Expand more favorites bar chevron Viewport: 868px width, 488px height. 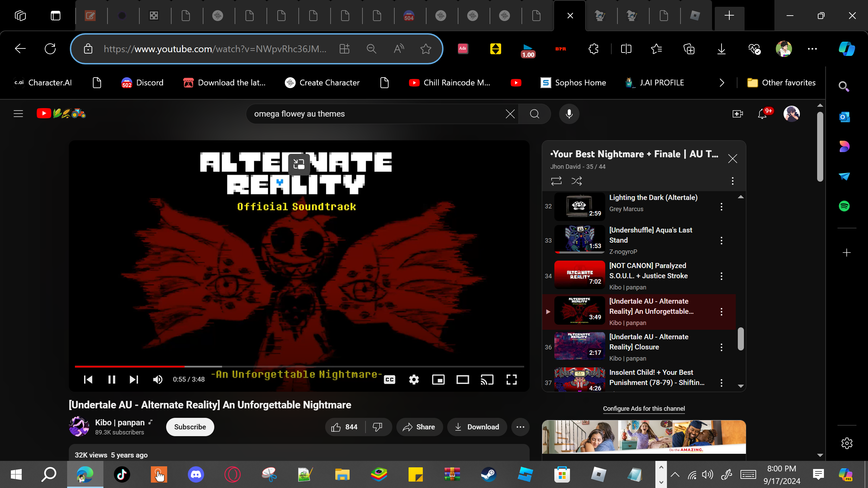(722, 83)
